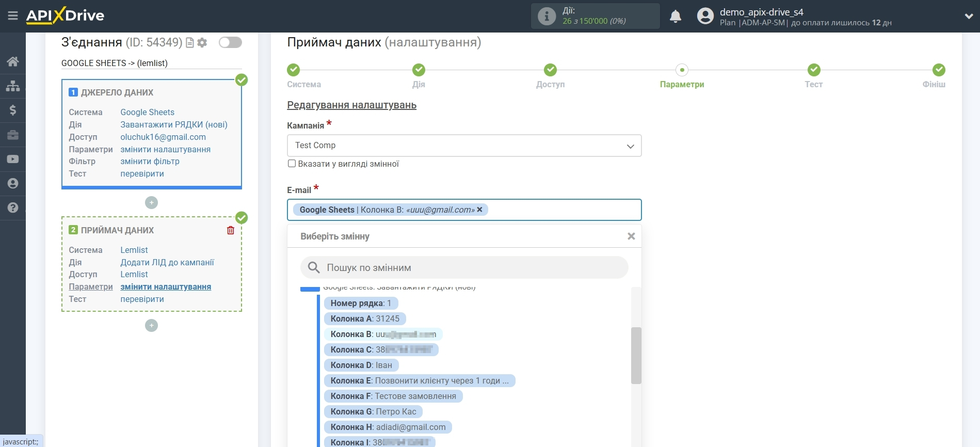Screen dimensions: 980x447
Task: Open the Кампанія dropdown Test Comp
Action: (x=464, y=146)
